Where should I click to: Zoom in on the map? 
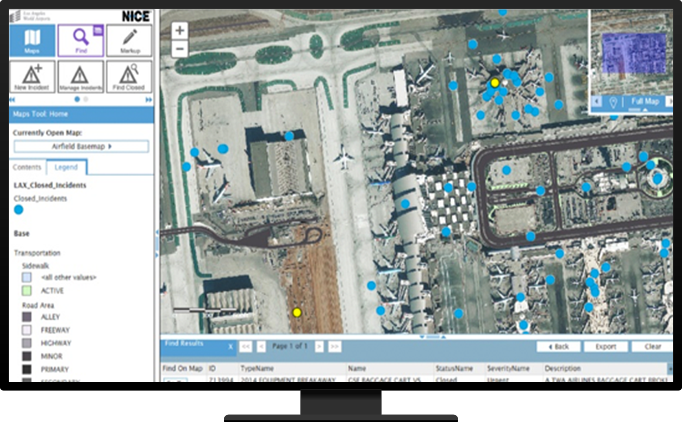click(180, 30)
